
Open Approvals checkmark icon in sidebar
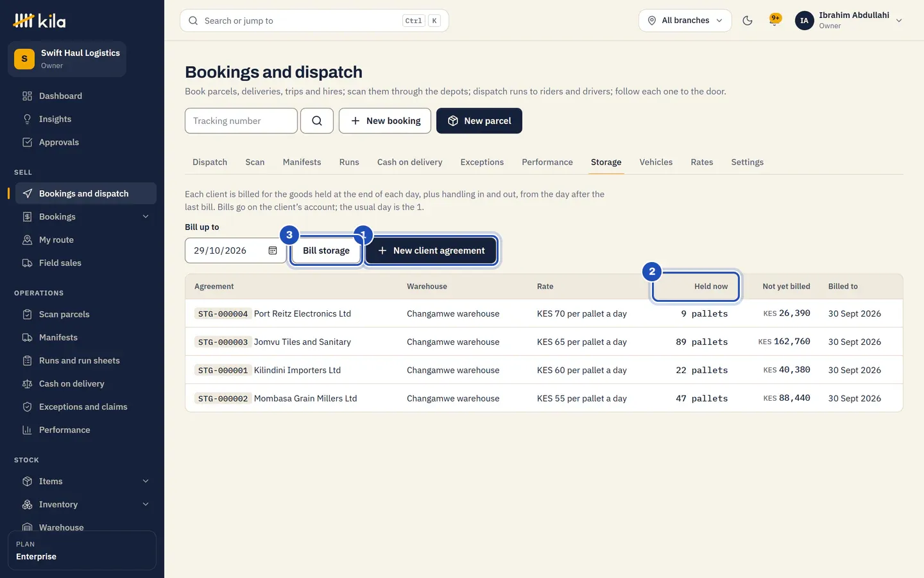27,142
